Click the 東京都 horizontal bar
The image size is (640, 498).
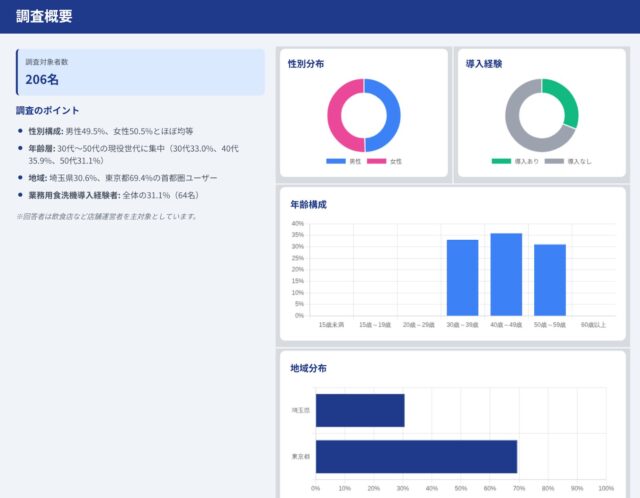pyautogui.click(x=416, y=457)
